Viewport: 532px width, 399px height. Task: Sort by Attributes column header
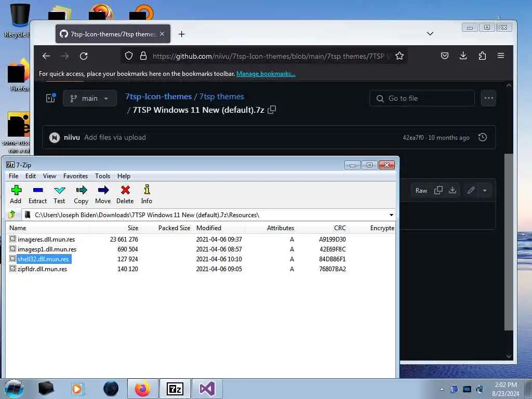click(x=271, y=228)
